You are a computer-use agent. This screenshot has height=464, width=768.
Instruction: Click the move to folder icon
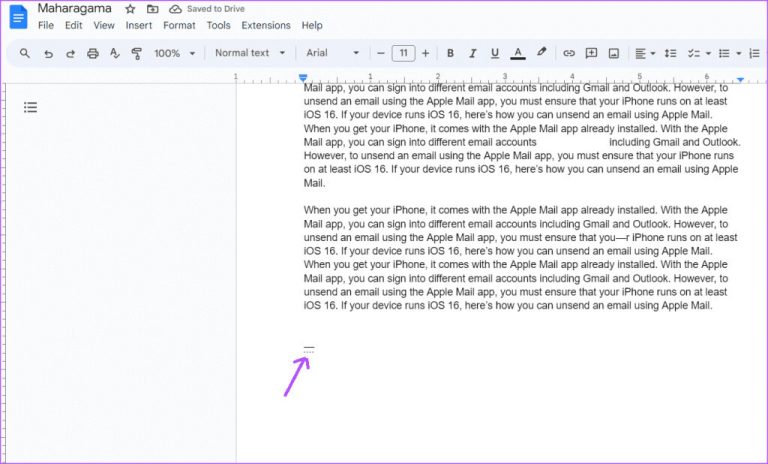tap(152, 9)
